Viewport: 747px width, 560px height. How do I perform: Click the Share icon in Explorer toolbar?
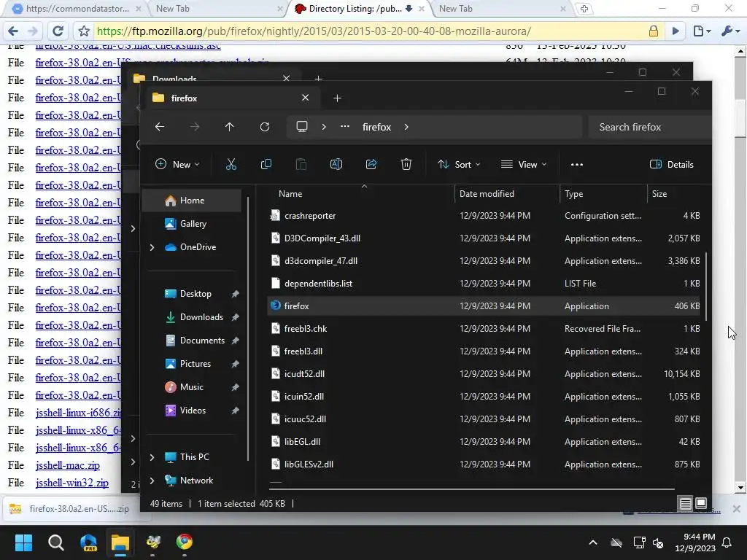point(371,164)
